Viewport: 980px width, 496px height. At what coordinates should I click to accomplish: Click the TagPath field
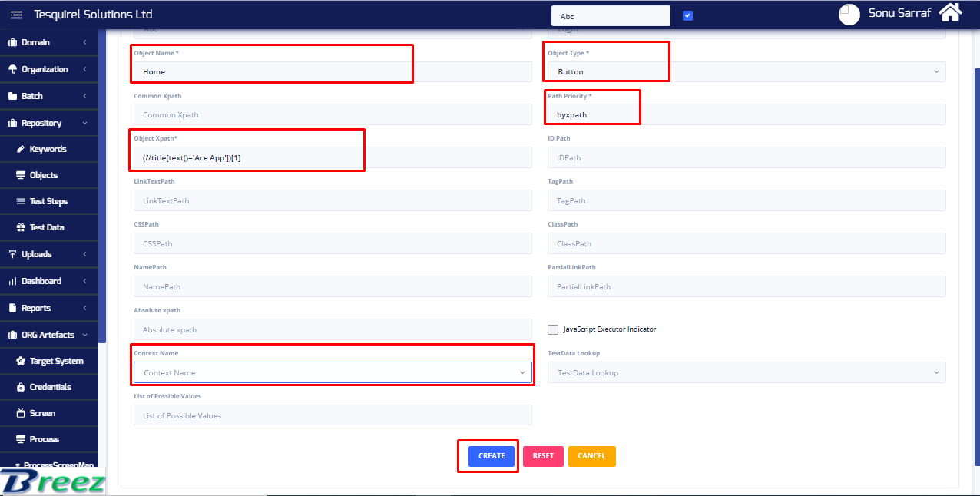click(747, 200)
